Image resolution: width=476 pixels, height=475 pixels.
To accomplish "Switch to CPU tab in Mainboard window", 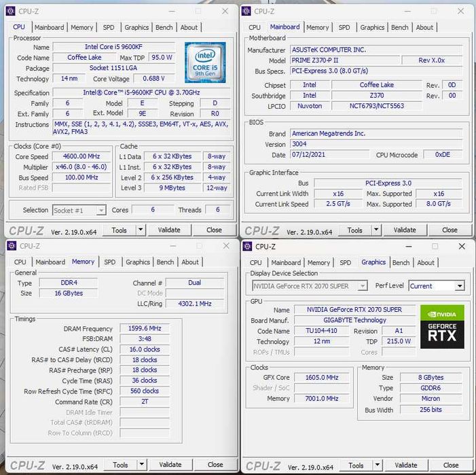I will coord(255,27).
